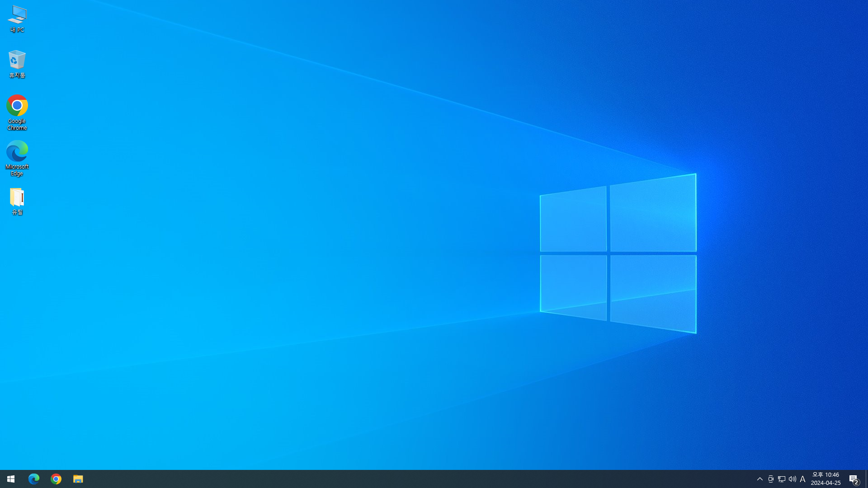Click the Meet Now camera tray icon

(x=771, y=479)
